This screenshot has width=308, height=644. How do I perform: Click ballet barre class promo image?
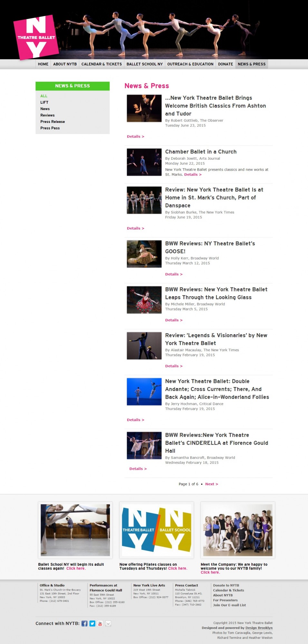[x=75, y=530]
